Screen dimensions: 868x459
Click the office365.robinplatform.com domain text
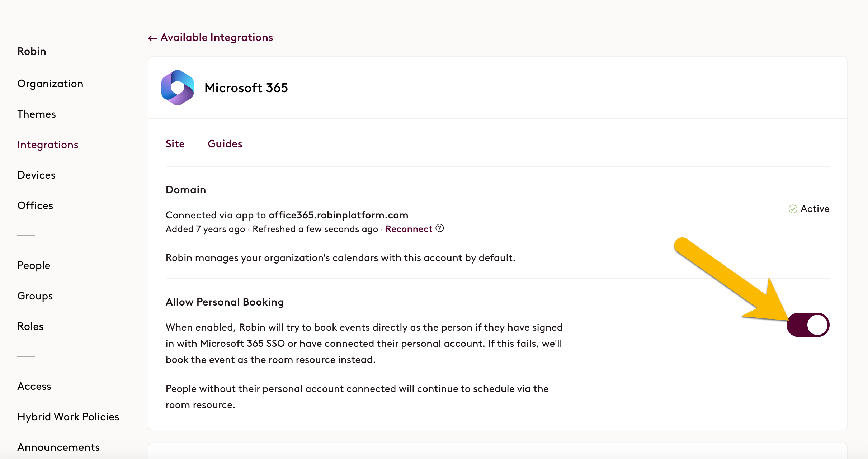[338, 215]
